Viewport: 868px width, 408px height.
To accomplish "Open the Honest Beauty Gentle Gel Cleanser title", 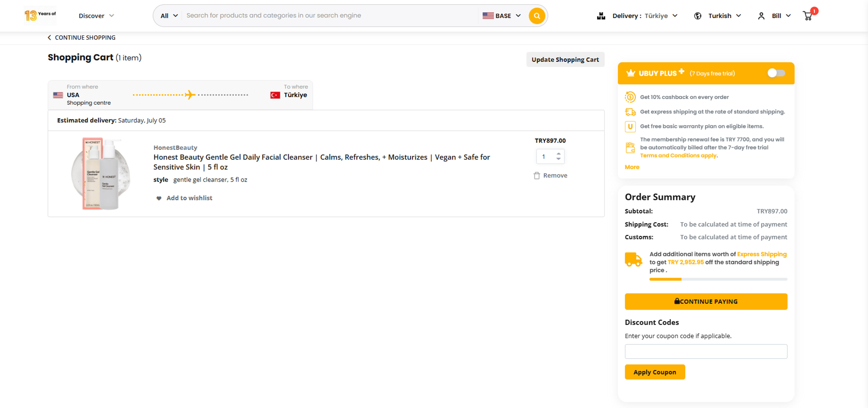I will pyautogui.click(x=321, y=162).
